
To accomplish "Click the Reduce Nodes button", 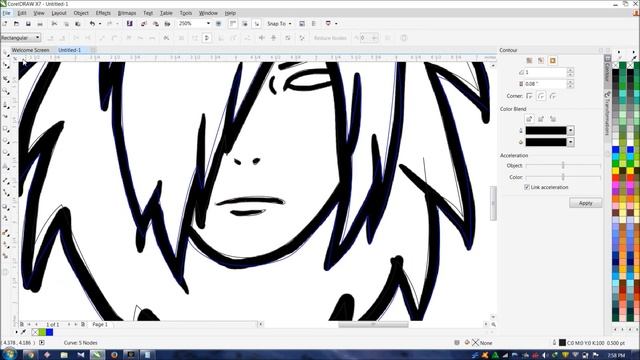I will point(330,38).
